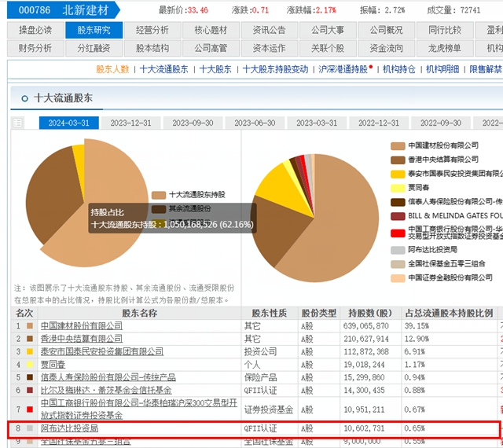The image size is (503, 448).
Task: Click 全国社保基金五零三组合 legend swatch
Action: point(398,264)
